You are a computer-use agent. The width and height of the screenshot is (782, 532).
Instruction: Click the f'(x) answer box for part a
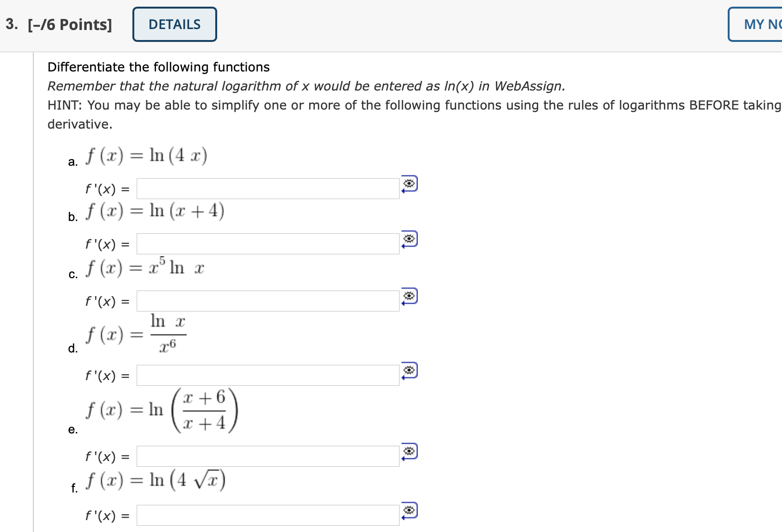pyautogui.click(x=268, y=188)
